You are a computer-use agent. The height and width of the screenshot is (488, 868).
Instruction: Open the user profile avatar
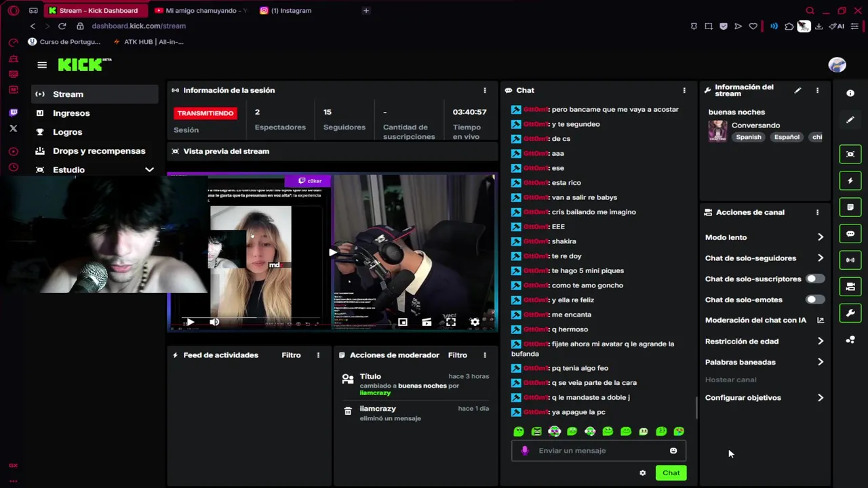837,65
